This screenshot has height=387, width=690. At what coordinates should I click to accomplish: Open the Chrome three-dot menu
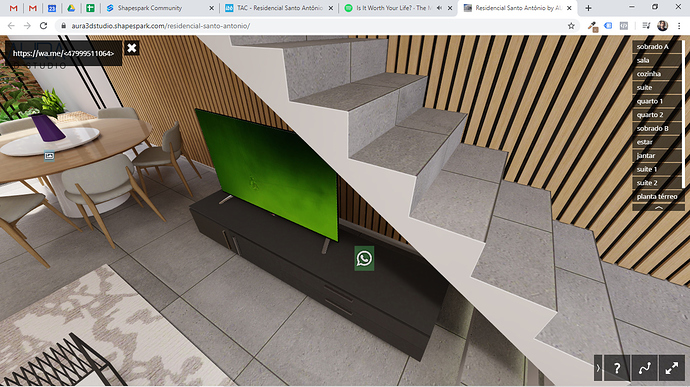(x=679, y=26)
